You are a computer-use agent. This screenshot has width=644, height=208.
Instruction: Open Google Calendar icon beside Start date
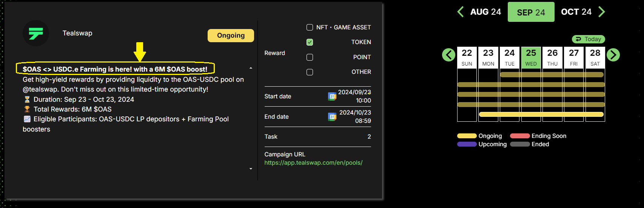tap(332, 96)
